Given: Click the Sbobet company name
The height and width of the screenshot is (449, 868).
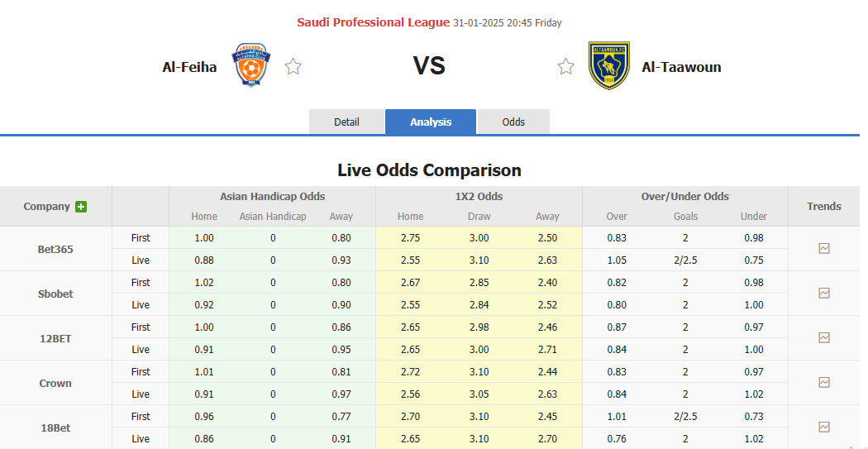Looking at the screenshot, I should coord(55,294).
